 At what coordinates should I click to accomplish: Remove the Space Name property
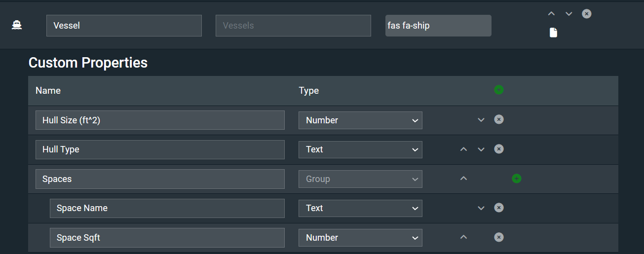pyautogui.click(x=499, y=208)
